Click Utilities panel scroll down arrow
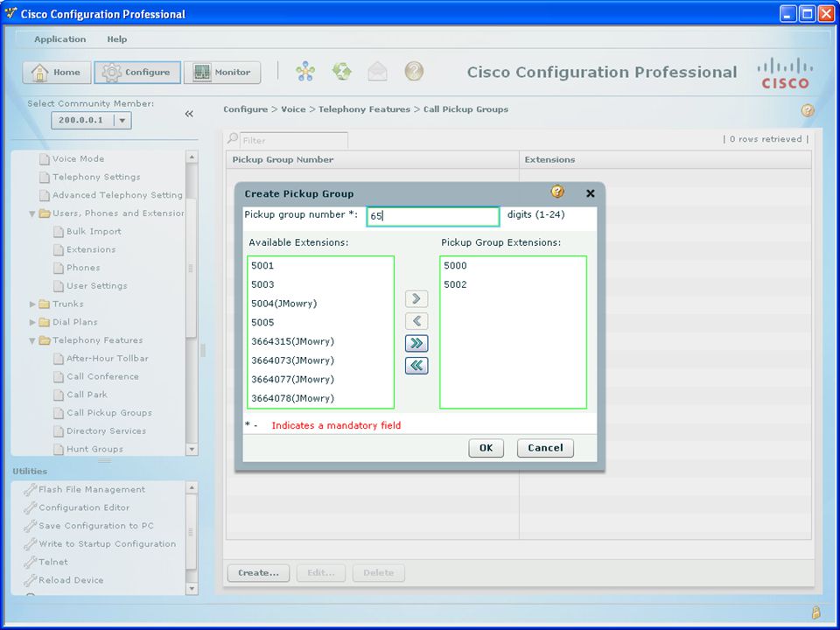Screen dimensions: 840x630 (192, 588)
